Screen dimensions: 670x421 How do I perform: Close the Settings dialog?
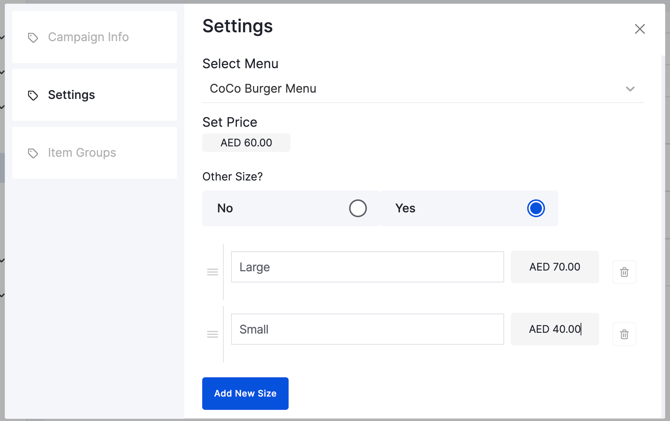pos(640,29)
